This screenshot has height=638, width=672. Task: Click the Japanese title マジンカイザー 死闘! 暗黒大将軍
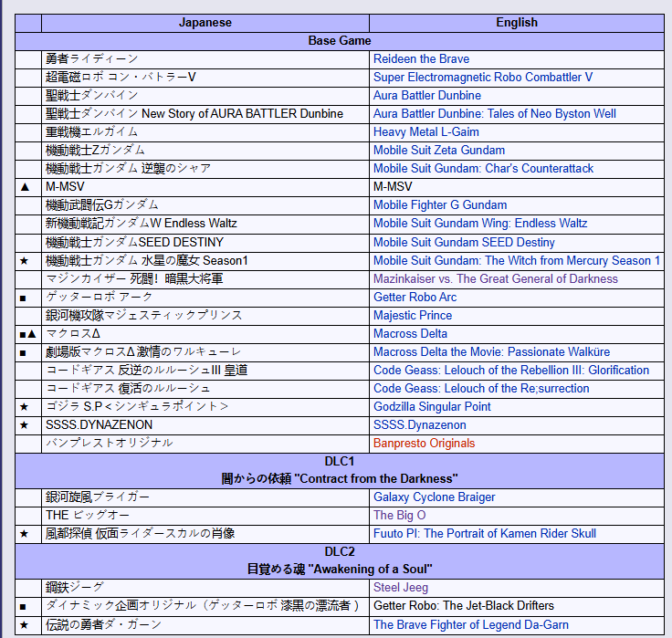(x=134, y=279)
